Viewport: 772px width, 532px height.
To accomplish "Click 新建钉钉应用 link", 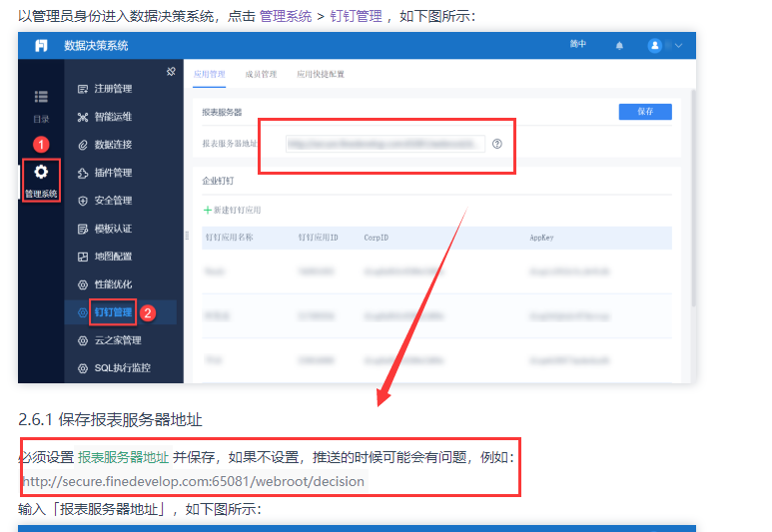I will [x=237, y=211].
